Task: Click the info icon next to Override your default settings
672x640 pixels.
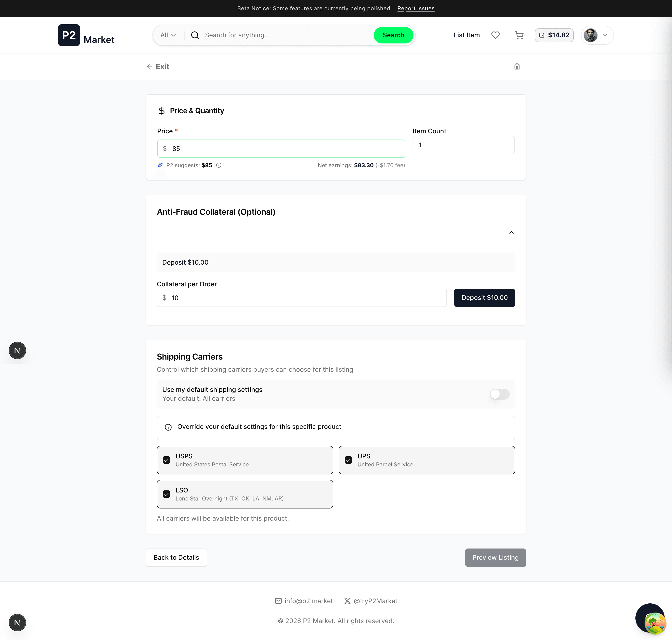Action: click(168, 427)
